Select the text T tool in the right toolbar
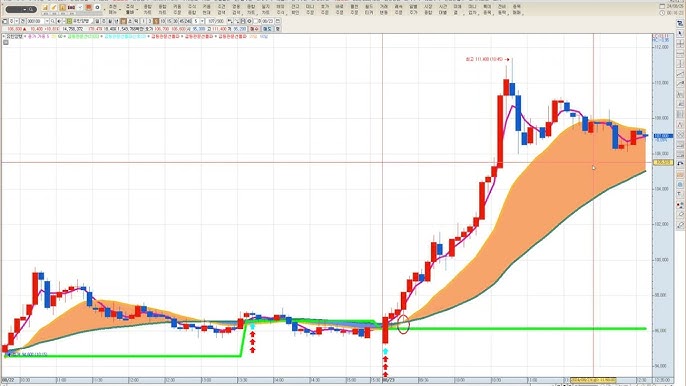 (x=680, y=194)
